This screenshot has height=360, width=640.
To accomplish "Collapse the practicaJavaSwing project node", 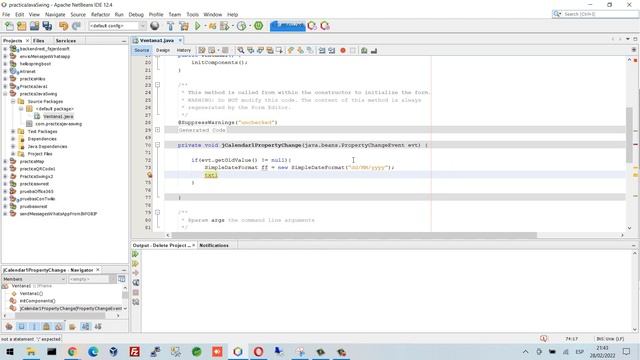I will [x=5, y=94].
